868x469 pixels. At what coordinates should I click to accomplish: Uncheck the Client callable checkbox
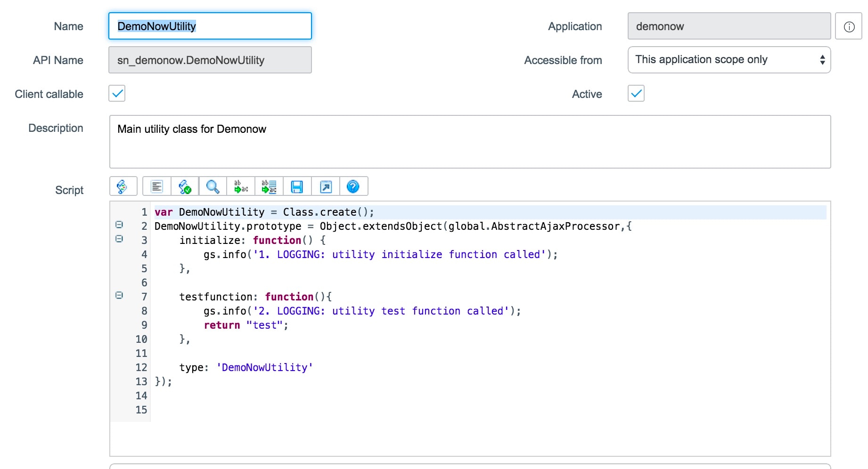click(x=117, y=94)
